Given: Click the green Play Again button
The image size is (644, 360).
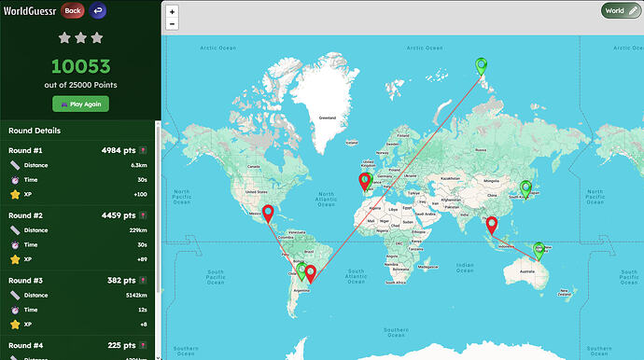Looking at the screenshot, I should 80,104.
